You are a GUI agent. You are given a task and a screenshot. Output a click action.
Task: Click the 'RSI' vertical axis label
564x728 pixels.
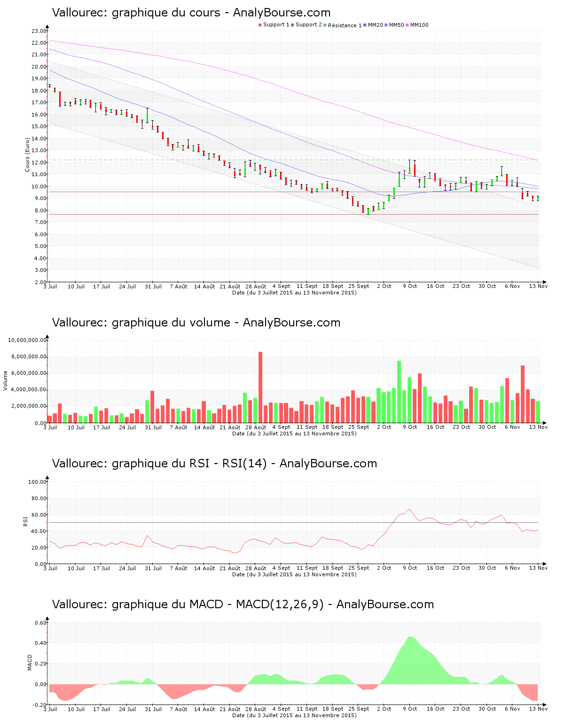[x=26, y=521]
